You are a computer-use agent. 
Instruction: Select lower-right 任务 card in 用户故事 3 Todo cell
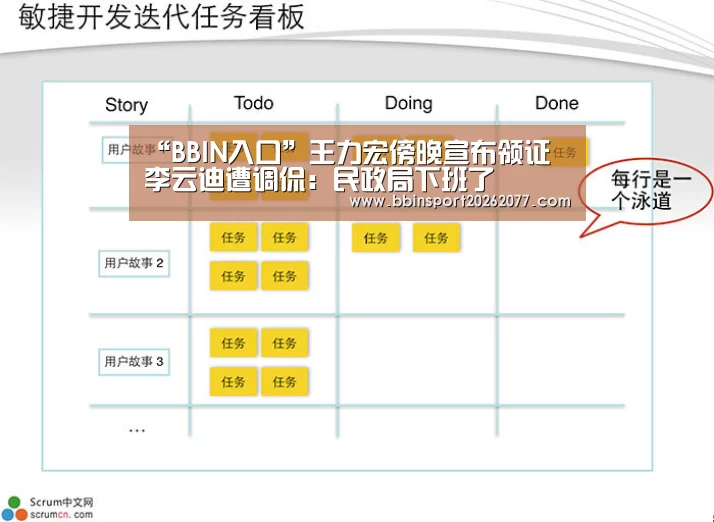pos(285,381)
